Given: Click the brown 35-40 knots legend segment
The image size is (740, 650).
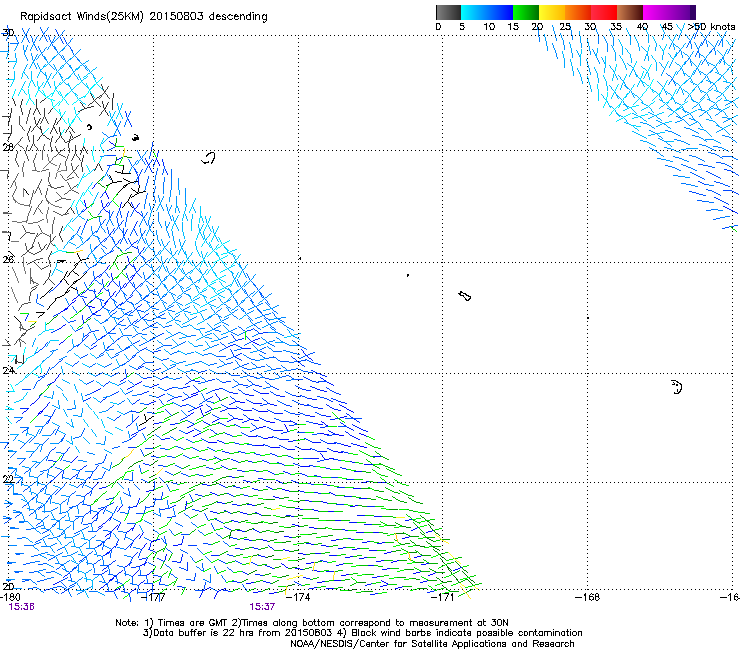Looking at the screenshot, I should (630, 12).
